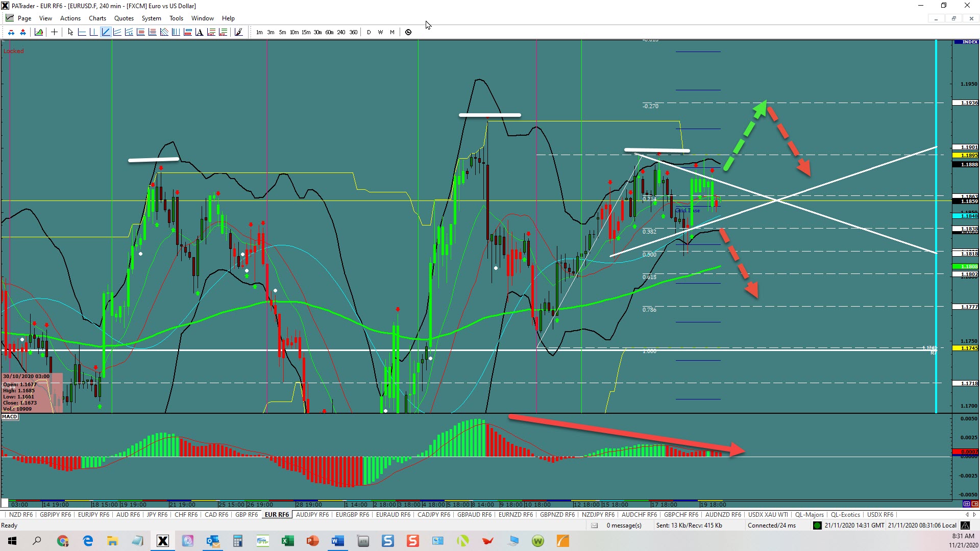The image size is (980, 551).
Task: Switch chart to 15m timeframe
Action: coord(306,32)
